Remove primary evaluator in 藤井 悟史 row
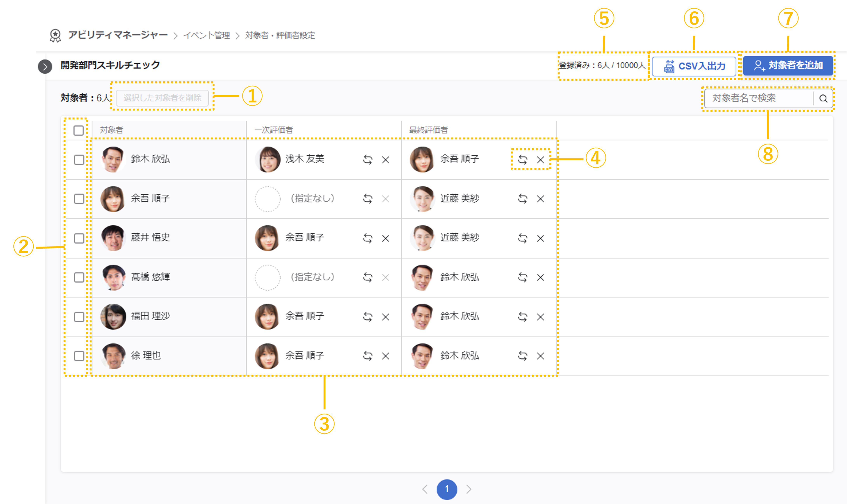Viewport: 847px width, 504px height. point(385,238)
